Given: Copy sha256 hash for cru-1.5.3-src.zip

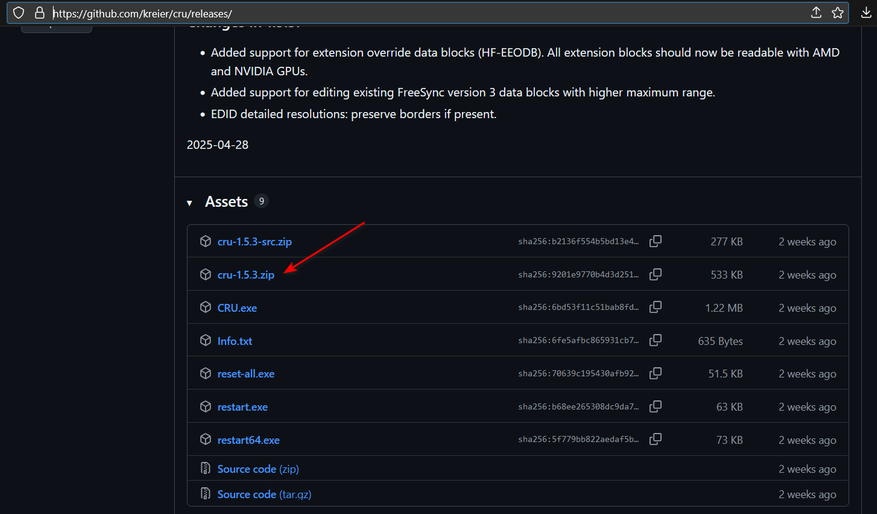Looking at the screenshot, I should [656, 242].
